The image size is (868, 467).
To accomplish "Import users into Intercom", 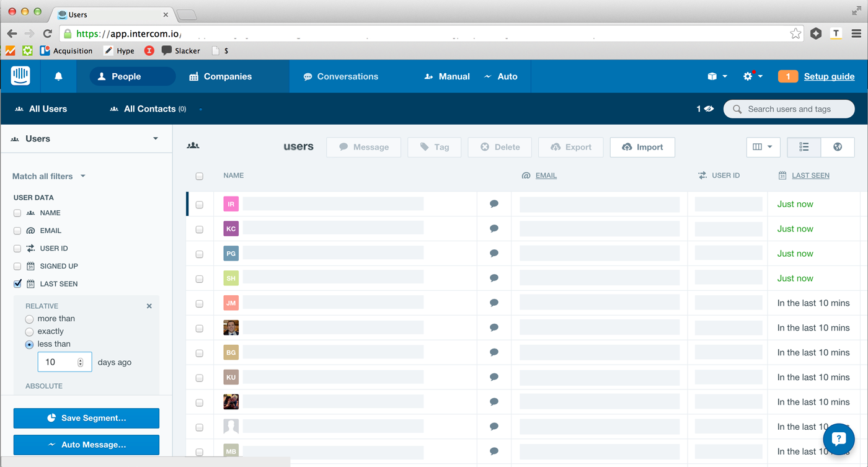I will (642, 147).
